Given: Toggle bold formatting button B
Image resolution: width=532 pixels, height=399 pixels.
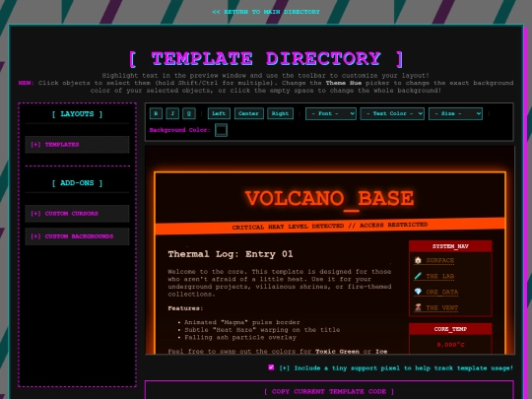Looking at the screenshot, I should [x=156, y=113].
